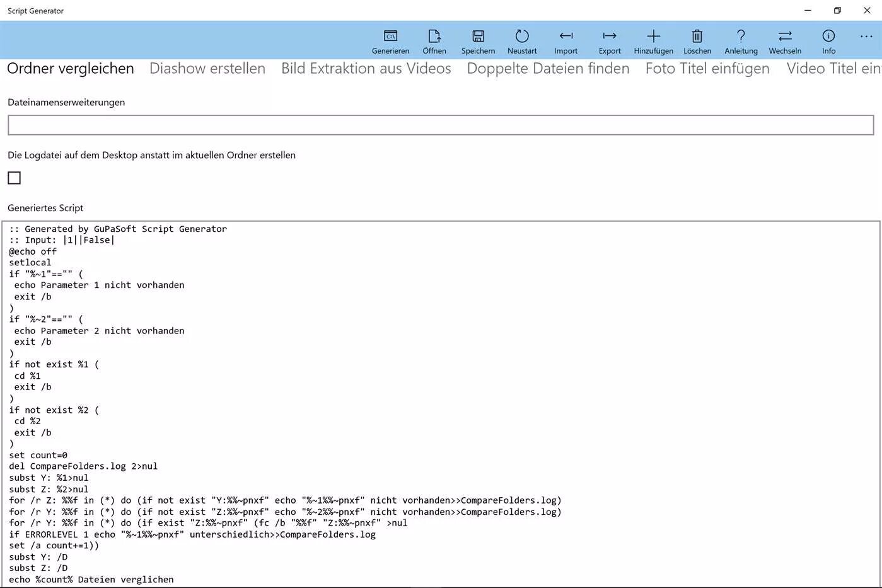This screenshot has height=588, width=882.
Task: Click the 'setlocal' script line
Action: tap(30, 263)
